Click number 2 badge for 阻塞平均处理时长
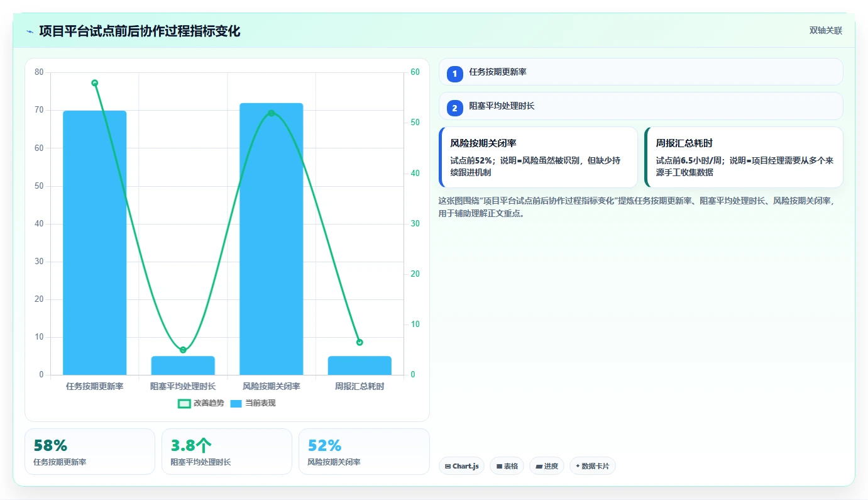The image size is (868, 500). (455, 108)
